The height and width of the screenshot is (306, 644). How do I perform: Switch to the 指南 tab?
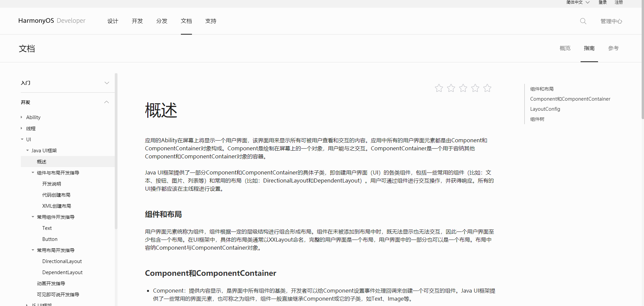coord(589,48)
